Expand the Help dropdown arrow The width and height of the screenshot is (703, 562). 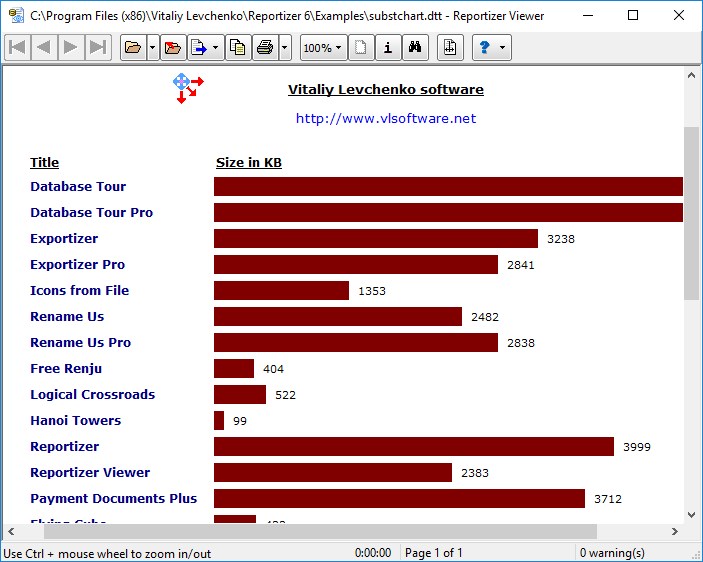click(502, 47)
